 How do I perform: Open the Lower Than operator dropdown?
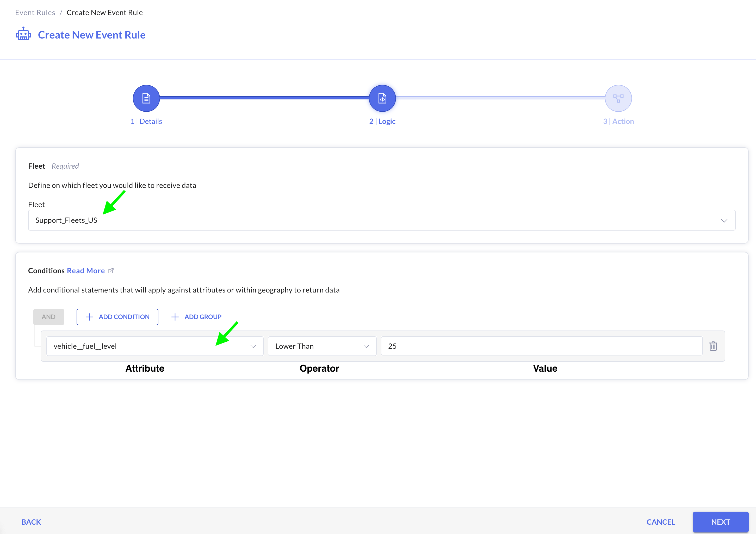tap(322, 346)
